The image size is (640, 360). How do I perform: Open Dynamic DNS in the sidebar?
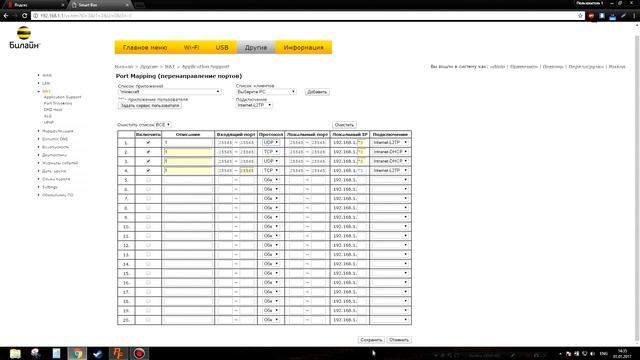pos(55,139)
